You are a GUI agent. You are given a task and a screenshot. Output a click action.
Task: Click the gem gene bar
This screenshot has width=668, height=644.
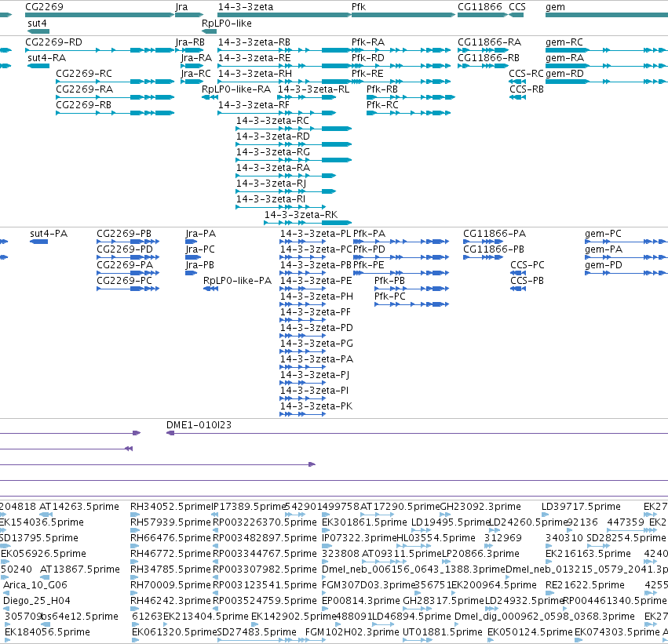point(607,15)
